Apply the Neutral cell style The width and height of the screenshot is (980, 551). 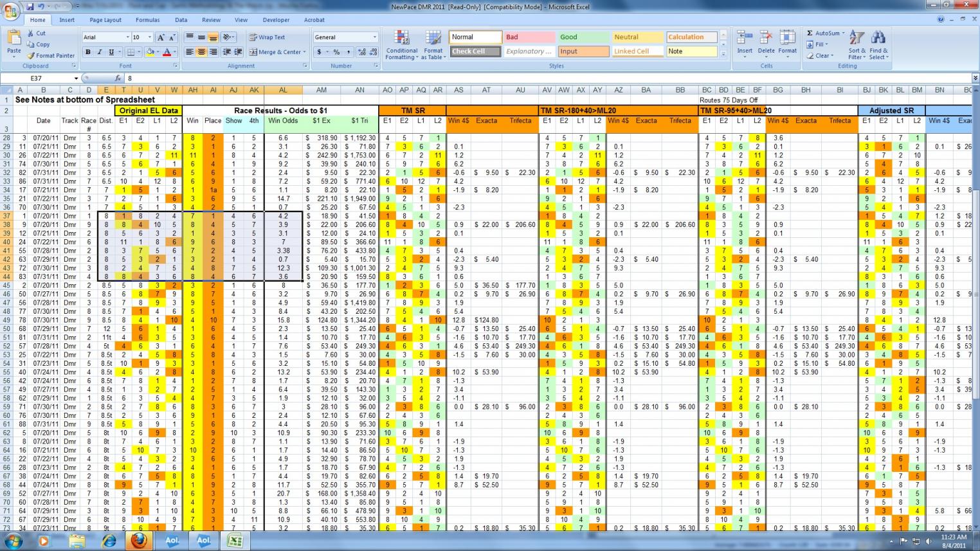click(x=637, y=37)
